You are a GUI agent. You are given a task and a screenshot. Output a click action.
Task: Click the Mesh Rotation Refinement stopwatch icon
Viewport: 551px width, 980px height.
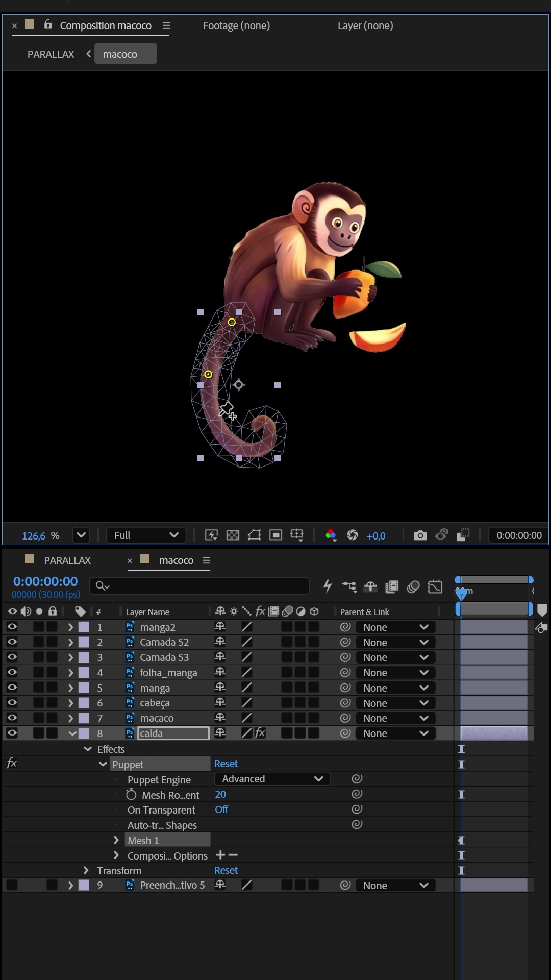pos(131,794)
